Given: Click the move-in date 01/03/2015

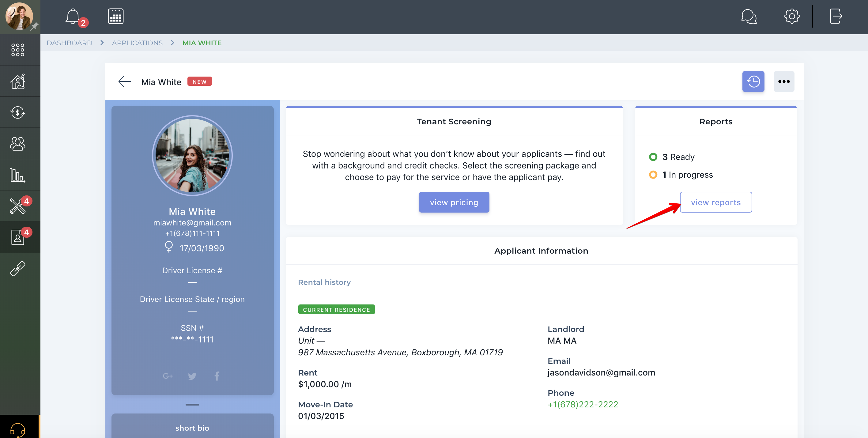Looking at the screenshot, I should [x=321, y=416].
